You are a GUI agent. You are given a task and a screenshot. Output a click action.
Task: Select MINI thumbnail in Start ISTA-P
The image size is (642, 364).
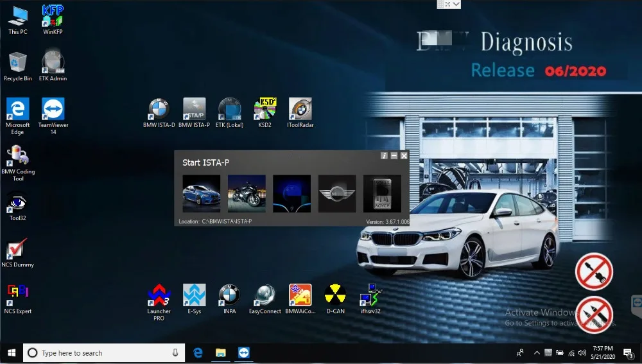337,194
